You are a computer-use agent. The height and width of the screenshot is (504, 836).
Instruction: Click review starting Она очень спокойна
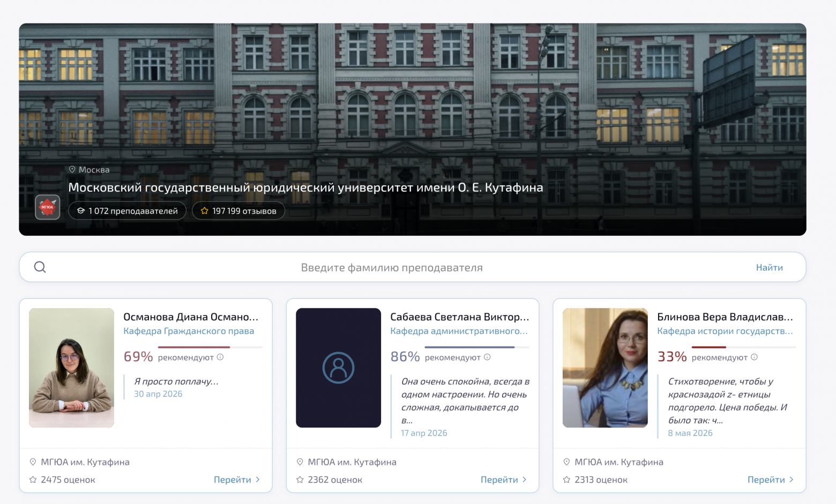(465, 401)
